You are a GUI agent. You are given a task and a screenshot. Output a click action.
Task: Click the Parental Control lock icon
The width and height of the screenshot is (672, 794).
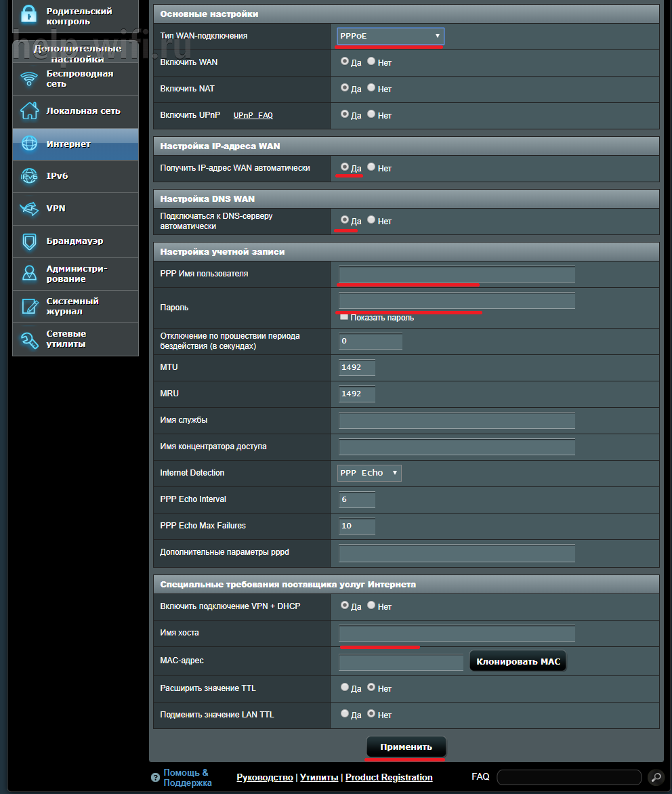coord(28,15)
